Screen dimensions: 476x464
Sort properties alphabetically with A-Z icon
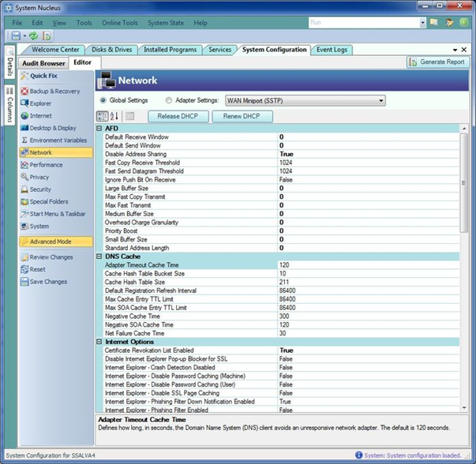point(114,116)
